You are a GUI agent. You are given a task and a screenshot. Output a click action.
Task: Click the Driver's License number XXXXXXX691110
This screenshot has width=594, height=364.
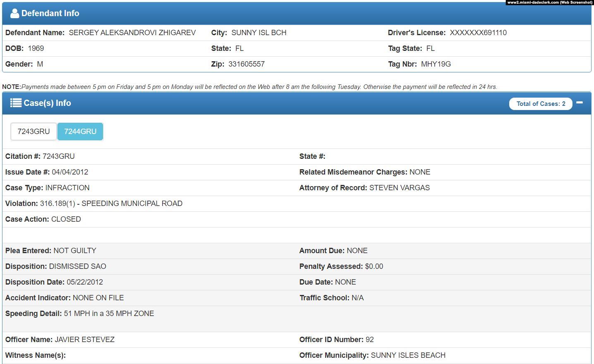[478, 33]
